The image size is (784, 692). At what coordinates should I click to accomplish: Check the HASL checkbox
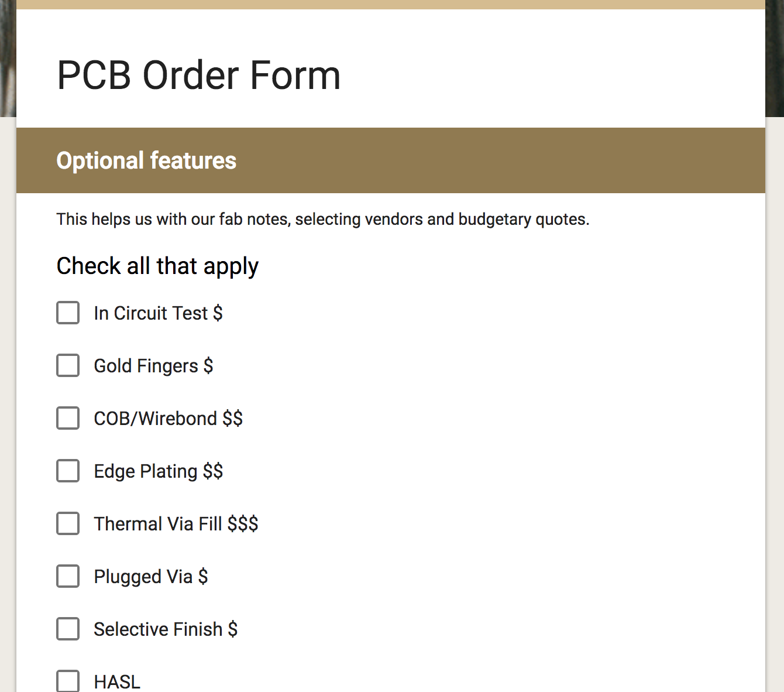(68, 681)
